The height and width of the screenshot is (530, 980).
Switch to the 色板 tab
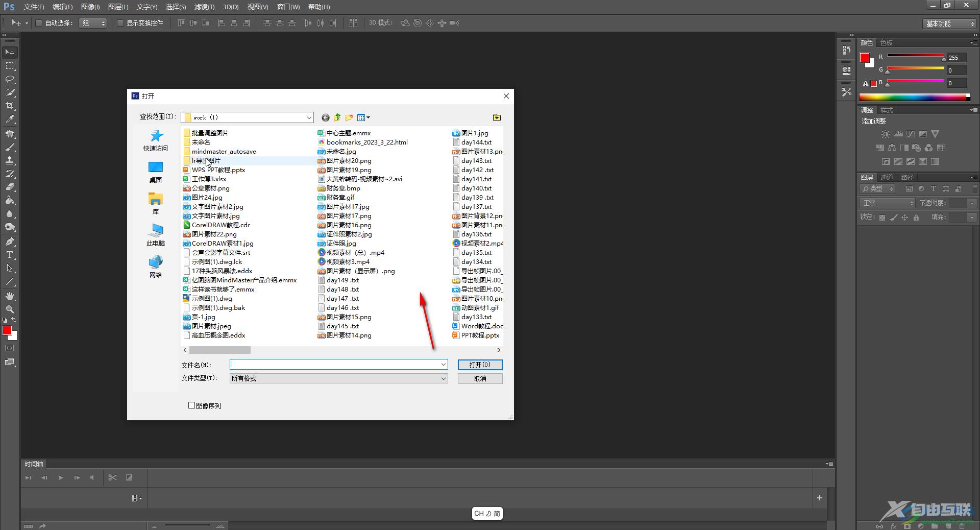tap(886, 43)
